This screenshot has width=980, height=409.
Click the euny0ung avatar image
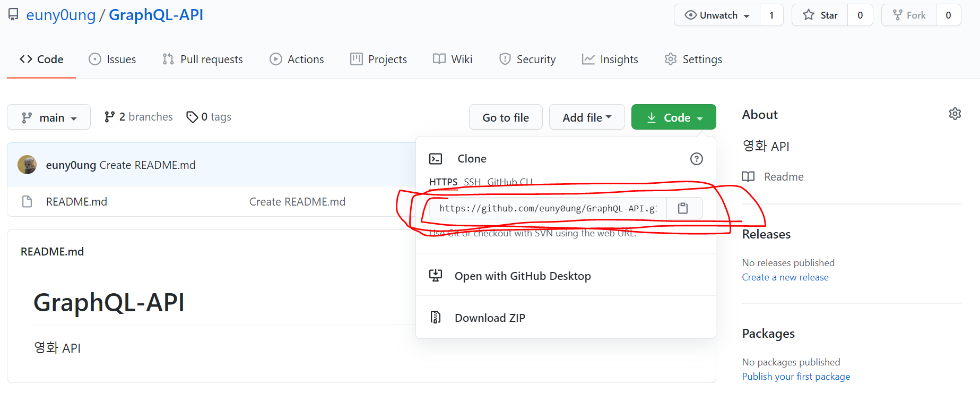(27, 165)
